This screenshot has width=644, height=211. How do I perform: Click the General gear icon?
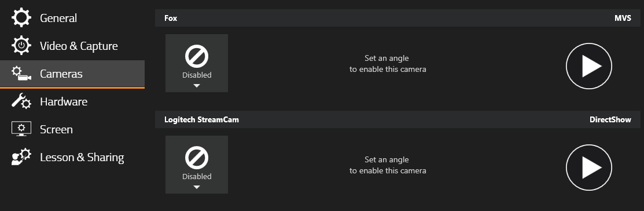pos(21,18)
